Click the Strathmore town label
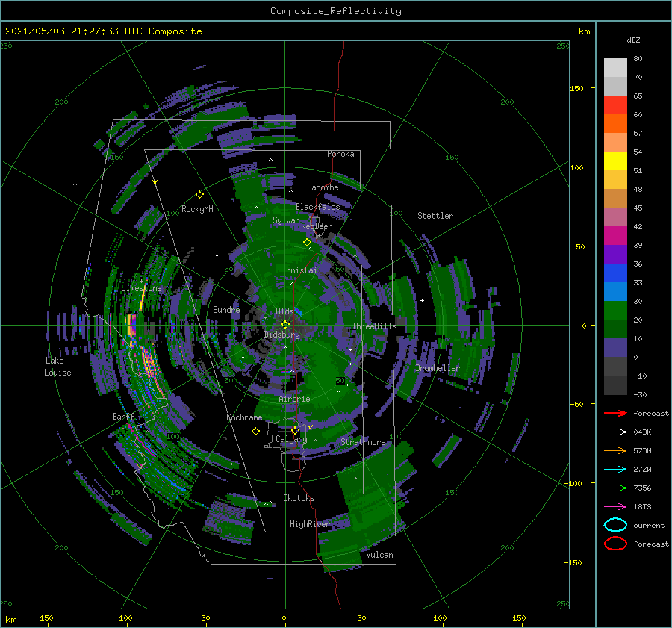Screen dimensions: 672x628 [x=363, y=442]
